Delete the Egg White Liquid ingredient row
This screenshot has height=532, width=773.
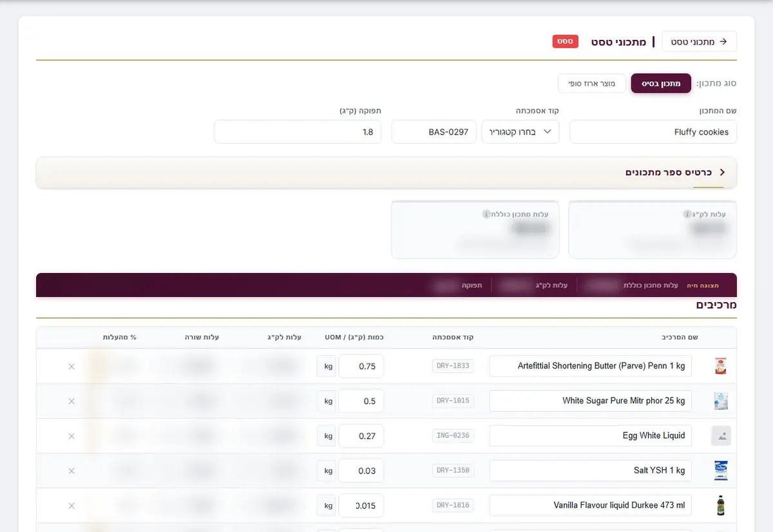[x=72, y=436]
